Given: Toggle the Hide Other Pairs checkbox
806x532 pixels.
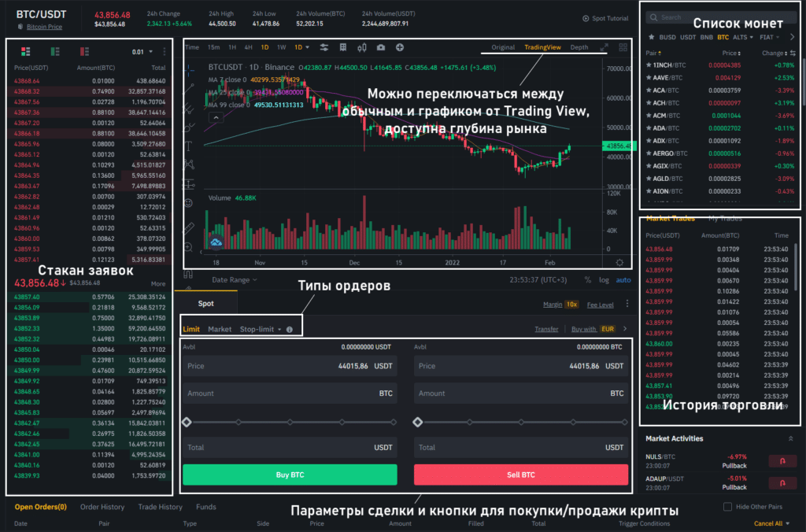Looking at the screenshot, I should tap(727, 507).
